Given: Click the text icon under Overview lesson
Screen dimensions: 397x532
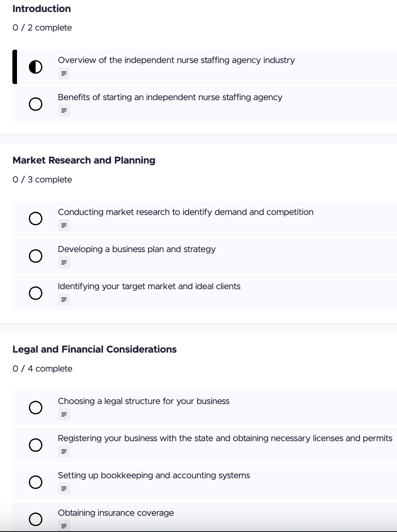Looking at the screenshot, I should (x=64, y=73).
